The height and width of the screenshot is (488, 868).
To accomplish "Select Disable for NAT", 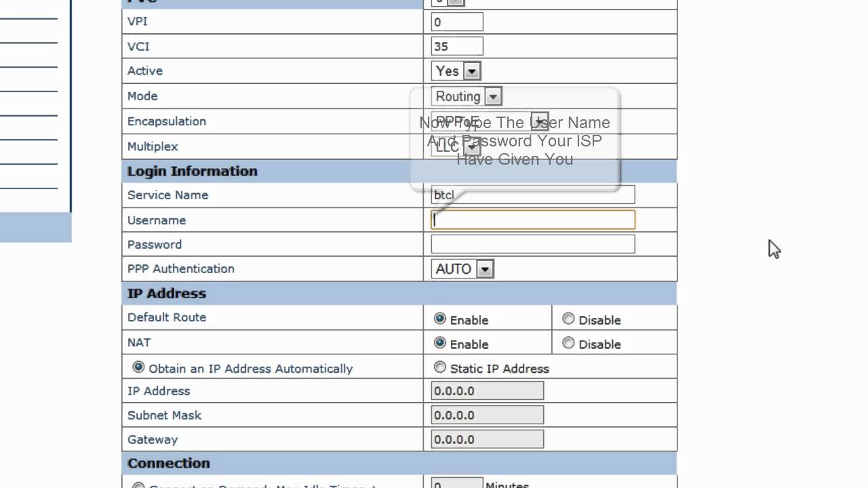I will click(568, 343).
